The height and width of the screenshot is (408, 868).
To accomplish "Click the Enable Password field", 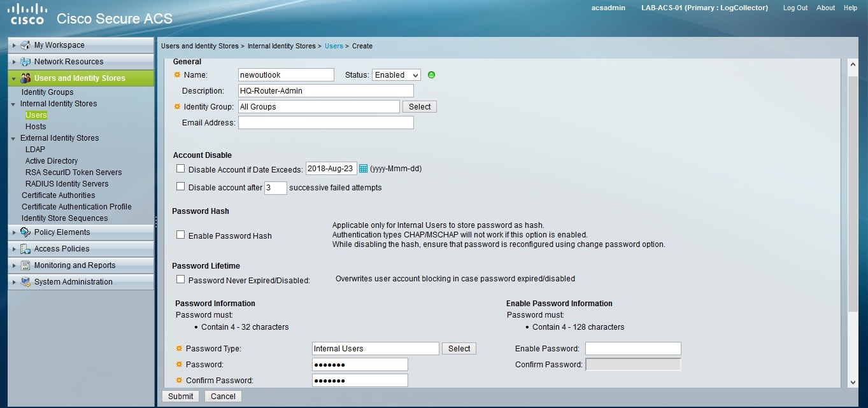I will pyautogui.click(x=633, y=349).
